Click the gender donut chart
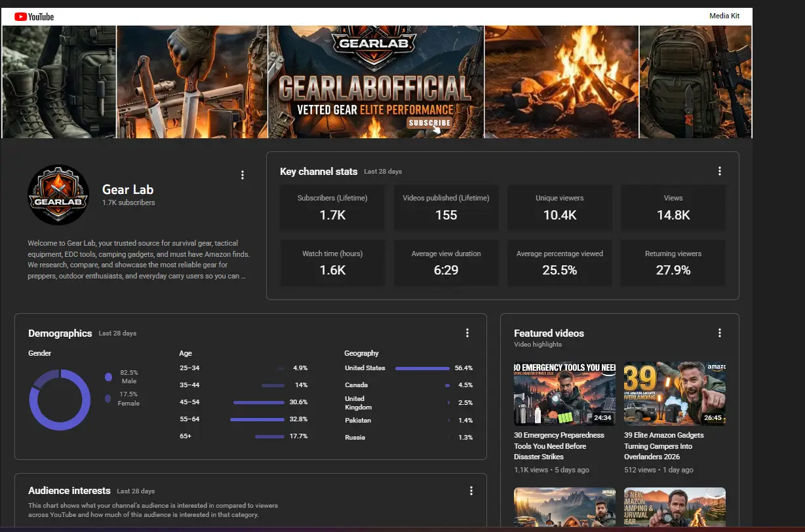805x532 pixels. [60, 400]
